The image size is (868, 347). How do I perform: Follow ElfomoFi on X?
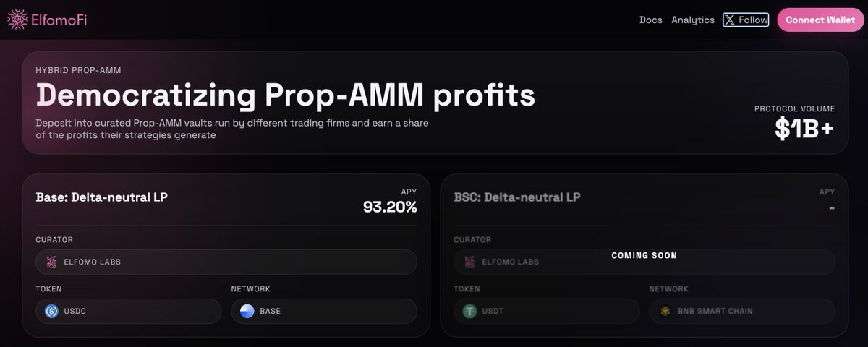(746, 20)
